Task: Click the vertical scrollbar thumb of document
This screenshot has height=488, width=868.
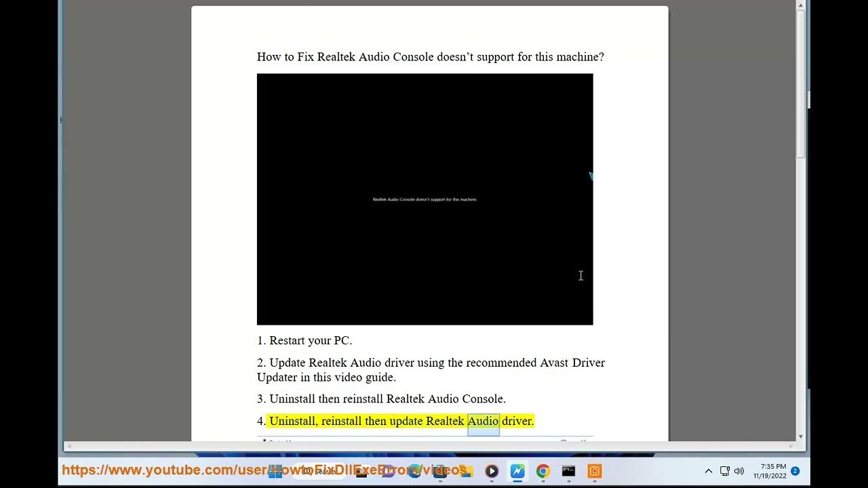Action: (801, 85)
